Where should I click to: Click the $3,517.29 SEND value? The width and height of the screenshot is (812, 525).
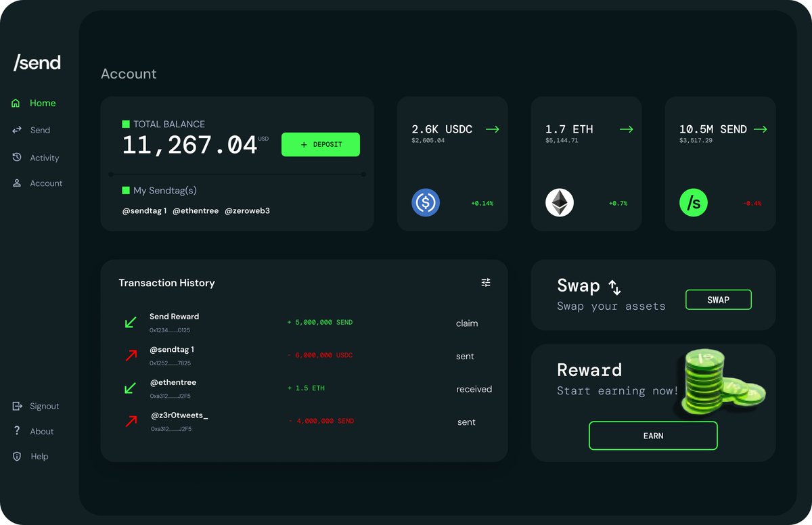(696, 141)
